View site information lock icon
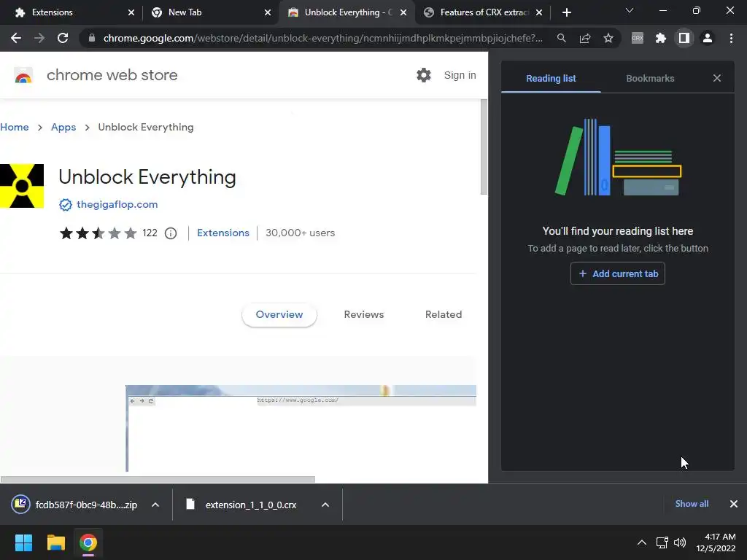Screen dimensions: 747x560 coord(92,38)
